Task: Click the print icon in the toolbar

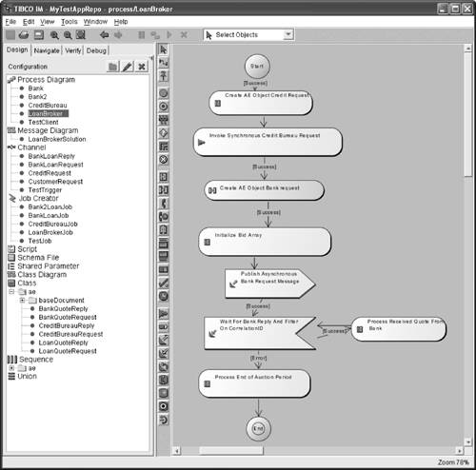Action: 24,35
